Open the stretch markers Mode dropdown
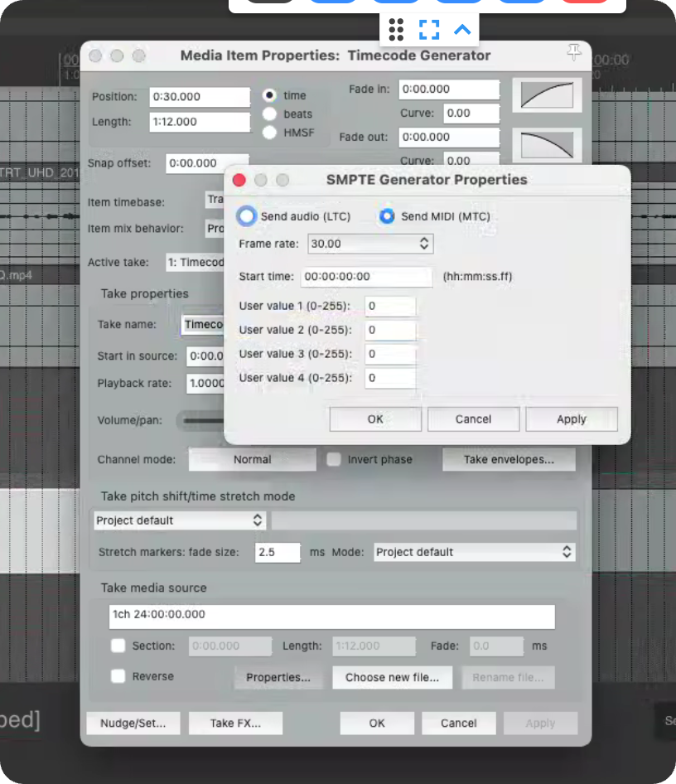The height and width of the screenshot is (784, 676). pyautogui.click(x=474, y=553)
